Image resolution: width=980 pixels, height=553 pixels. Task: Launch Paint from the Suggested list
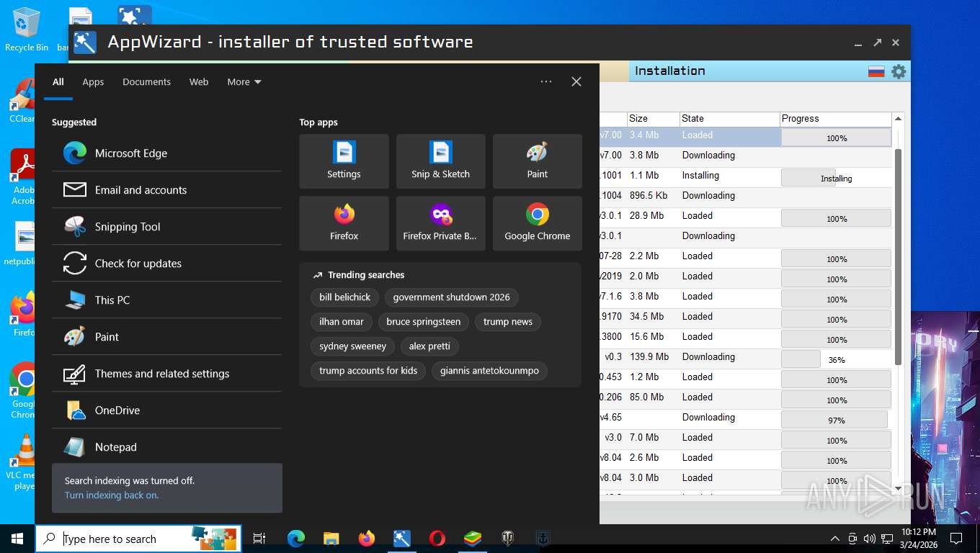(x=166, y=337)
